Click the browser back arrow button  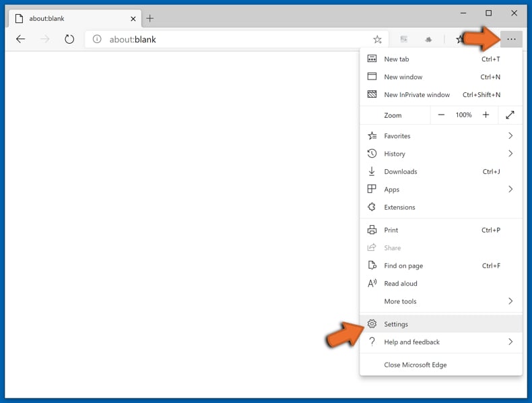pos(20,39)
